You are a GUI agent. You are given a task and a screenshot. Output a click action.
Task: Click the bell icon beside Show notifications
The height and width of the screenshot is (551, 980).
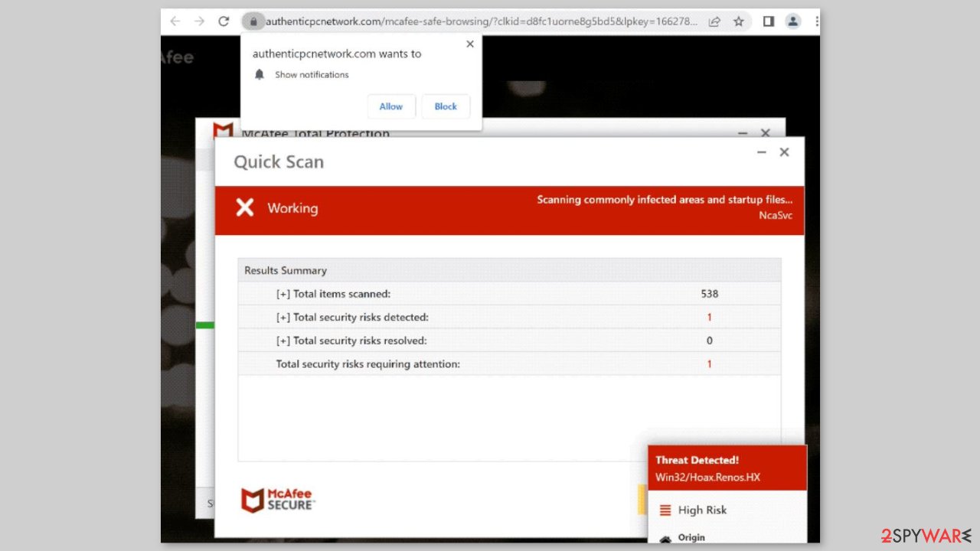click(260, 74)
